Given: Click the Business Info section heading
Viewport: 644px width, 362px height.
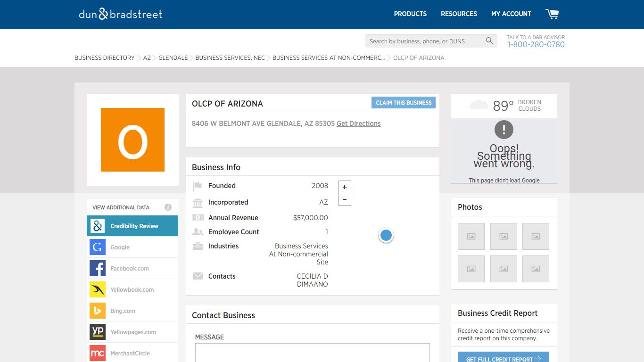Looking at the screenshot, I should (216, 167).
